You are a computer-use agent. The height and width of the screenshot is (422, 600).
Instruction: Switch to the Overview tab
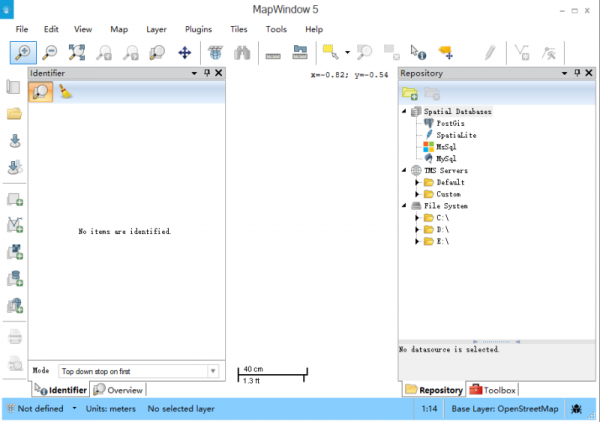pyautogui.click(x=118, y=390)
